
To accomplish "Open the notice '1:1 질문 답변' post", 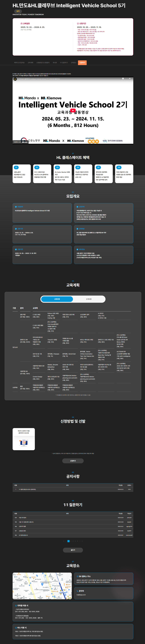I will tap(27, 489).
